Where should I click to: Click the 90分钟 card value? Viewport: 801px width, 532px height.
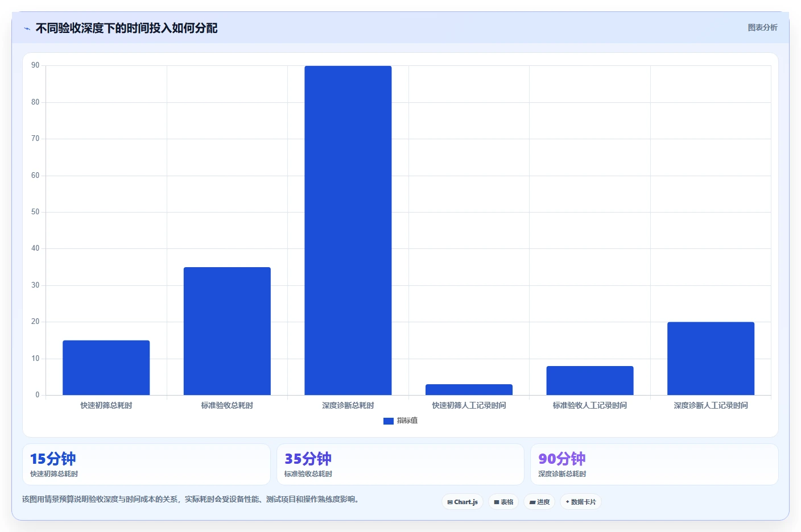562,459
